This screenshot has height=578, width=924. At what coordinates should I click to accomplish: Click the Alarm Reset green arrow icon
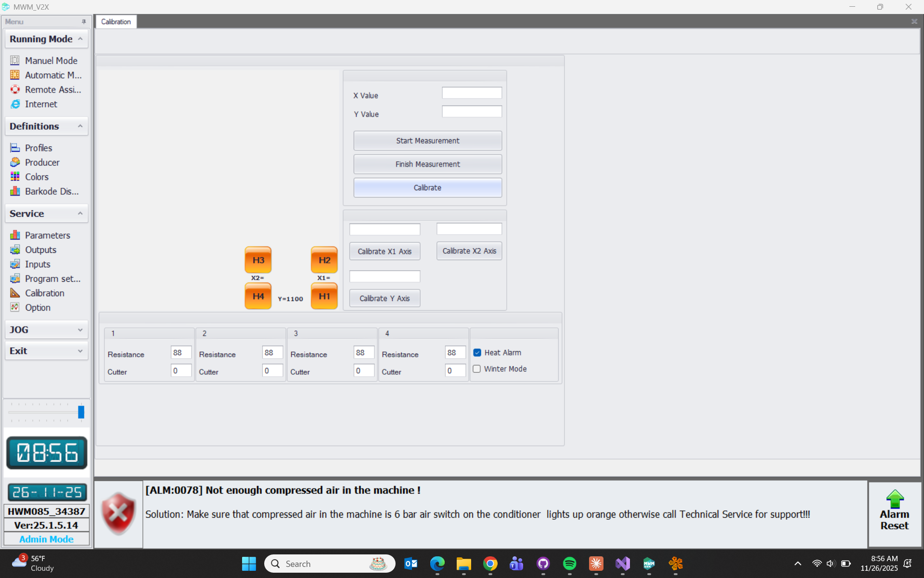(x=894, y=499)
